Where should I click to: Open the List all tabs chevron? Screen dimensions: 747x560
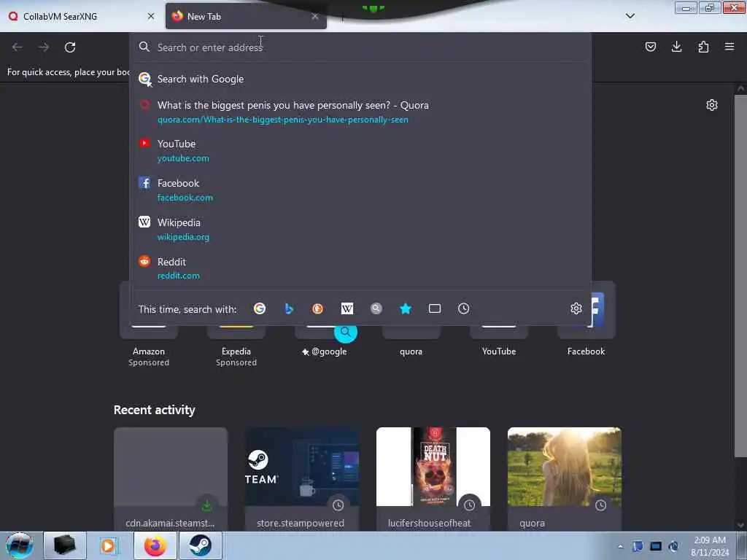point(630,16)
